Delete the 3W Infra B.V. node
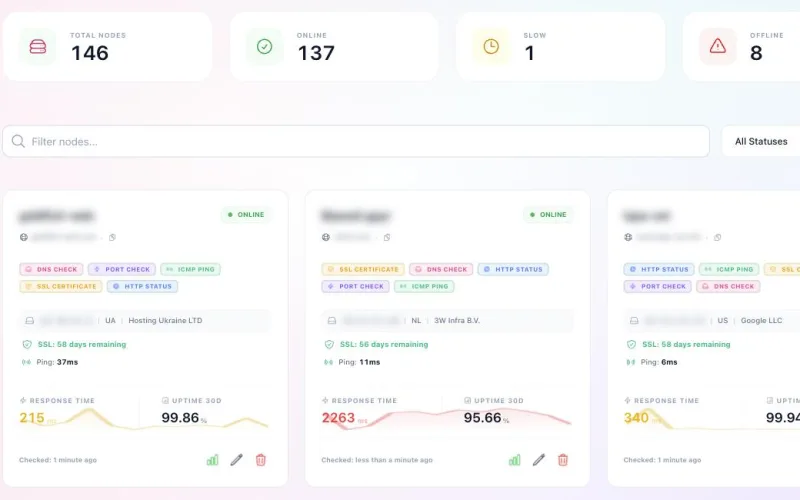This screenshot has width=800, height=500. pos(563,460)
